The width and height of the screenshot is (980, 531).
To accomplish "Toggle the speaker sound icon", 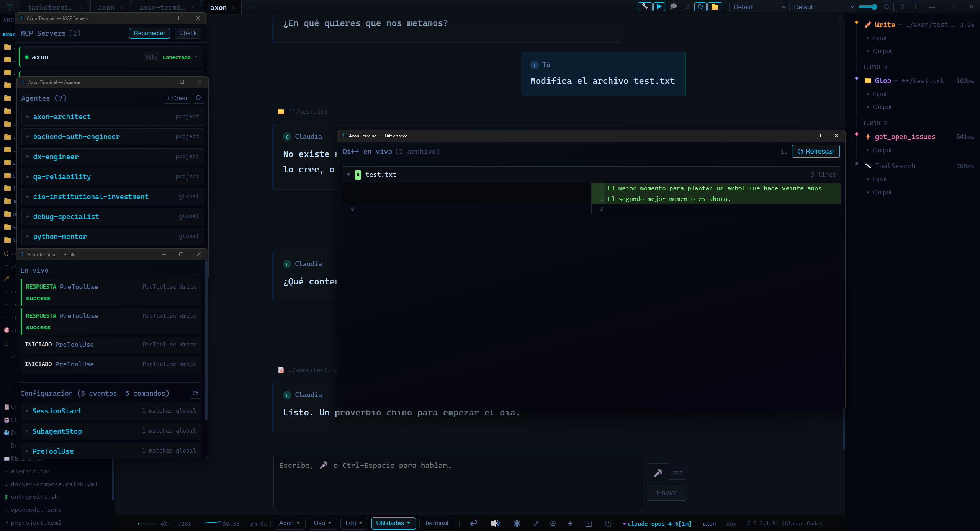I will pos(495,523).
